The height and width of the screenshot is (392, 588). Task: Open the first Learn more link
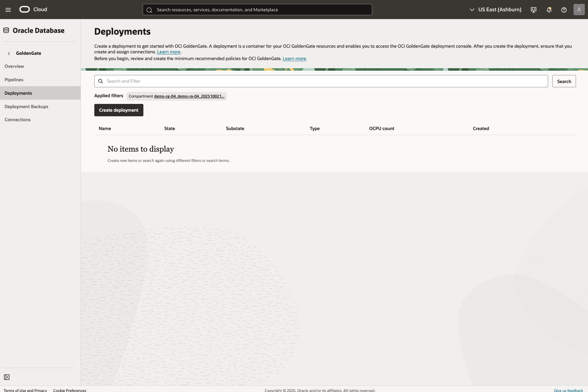pos(169,52)
